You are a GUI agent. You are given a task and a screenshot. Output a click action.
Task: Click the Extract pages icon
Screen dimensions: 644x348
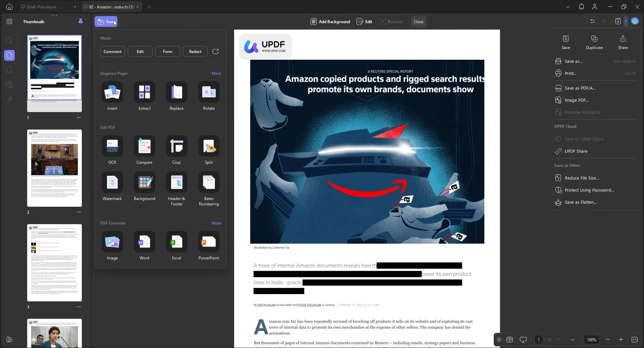(x=144, y=92)
